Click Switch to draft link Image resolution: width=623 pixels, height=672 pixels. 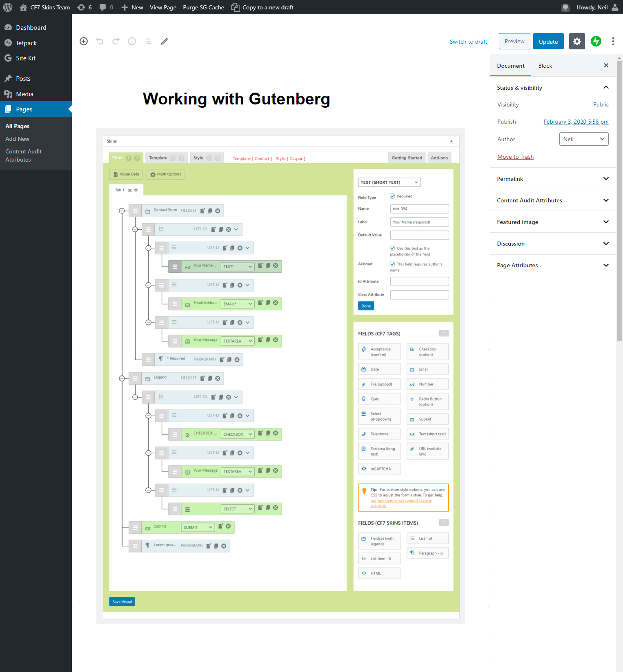(468, 42)
